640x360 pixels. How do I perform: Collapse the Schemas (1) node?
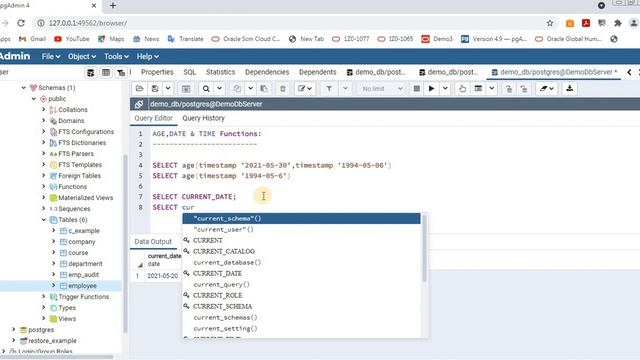(24, 88)
